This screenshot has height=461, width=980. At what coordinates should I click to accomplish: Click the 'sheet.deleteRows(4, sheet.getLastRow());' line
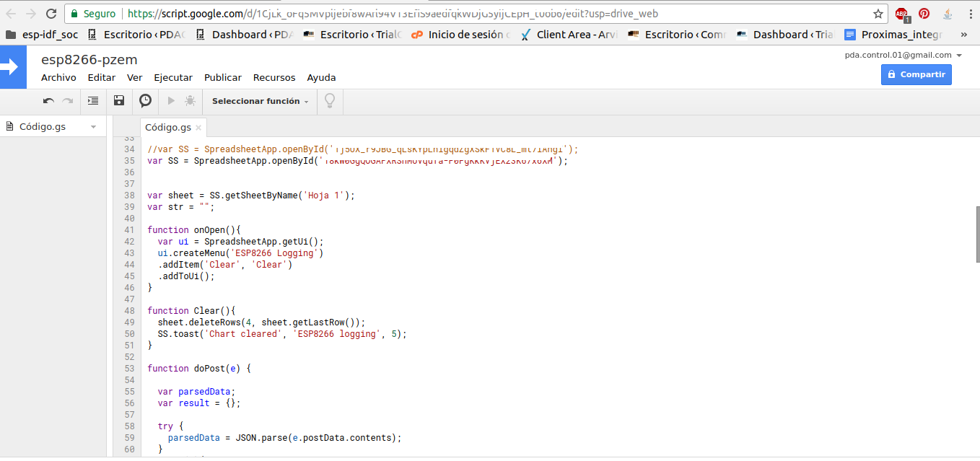[261, 322]
